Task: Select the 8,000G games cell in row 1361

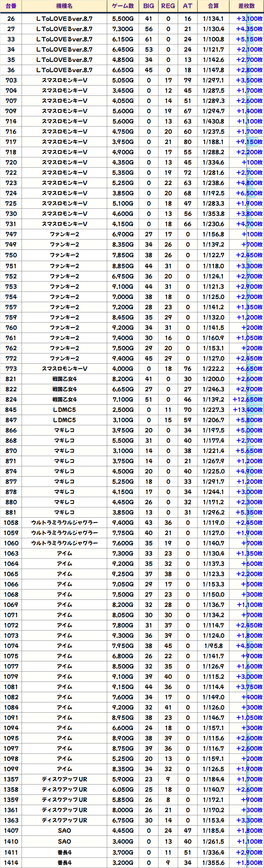Action: [123, 810]
